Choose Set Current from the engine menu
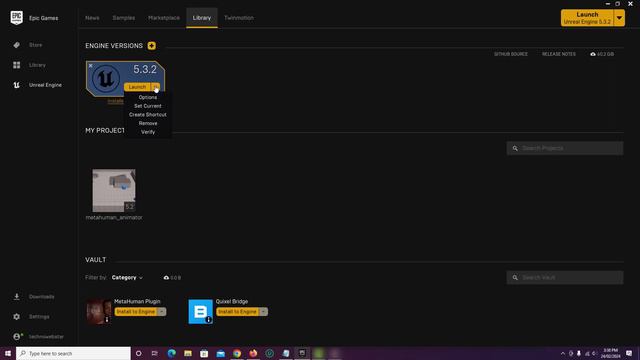The width and height of the screenshot is (640, 360). click(x=148, y=106)
